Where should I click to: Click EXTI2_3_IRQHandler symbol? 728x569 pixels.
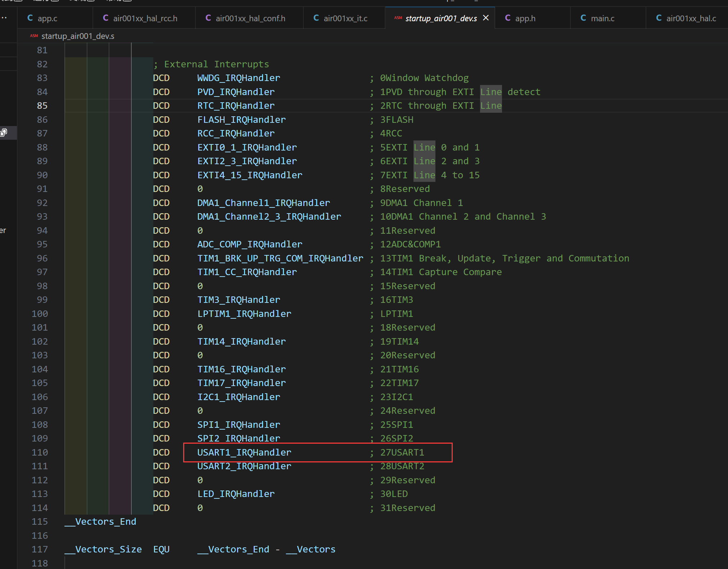pos(247,161)
